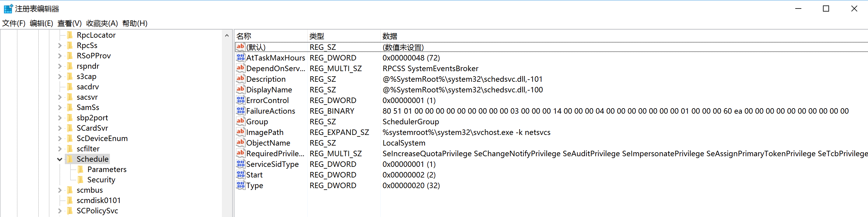This screenshot has height=217, width=868.
Task: Click the Security subkey folder icon
Action: coord(81,180)
